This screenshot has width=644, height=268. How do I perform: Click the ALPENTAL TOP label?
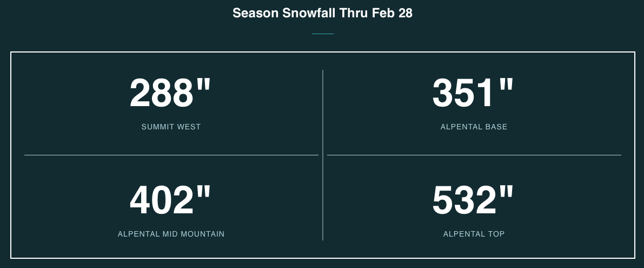tap(474, 234)
